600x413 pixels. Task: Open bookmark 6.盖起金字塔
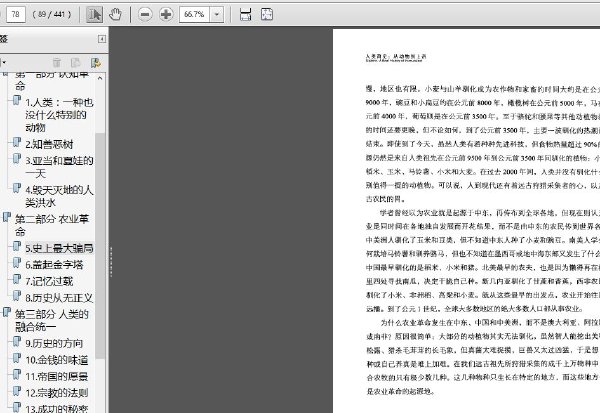pos(54,265)
